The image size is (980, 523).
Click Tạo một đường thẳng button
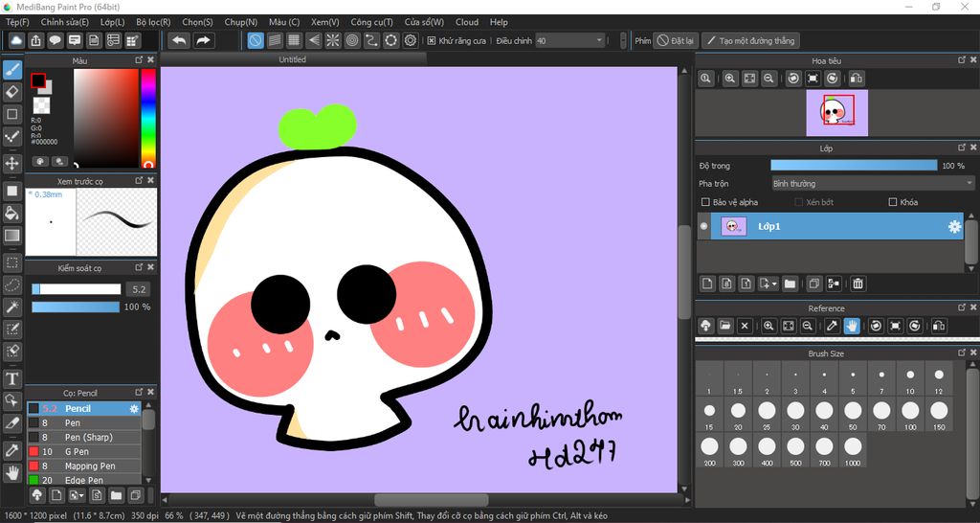coord(750,40)
